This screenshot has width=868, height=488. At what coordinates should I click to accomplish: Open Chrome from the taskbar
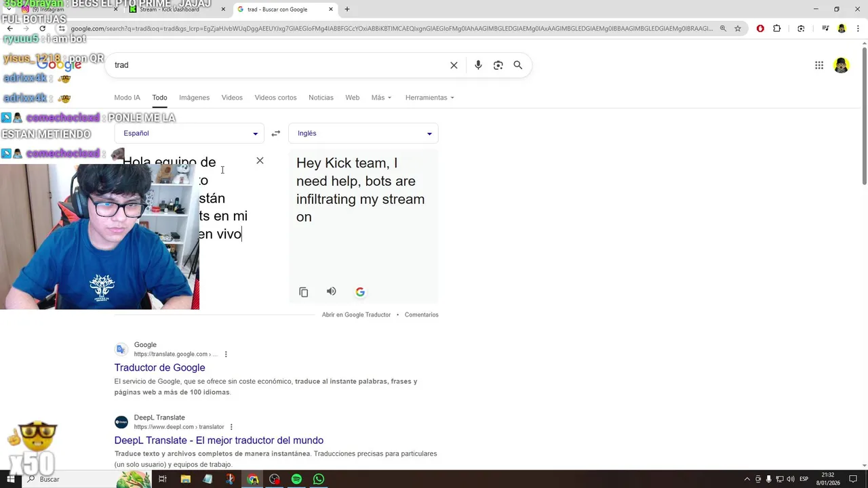point(253,479)
